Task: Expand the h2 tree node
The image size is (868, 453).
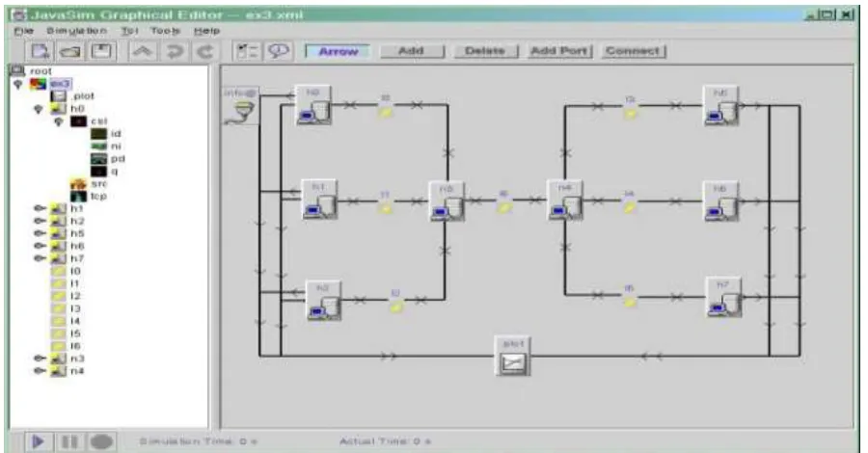Action: (x=40, y=222)
